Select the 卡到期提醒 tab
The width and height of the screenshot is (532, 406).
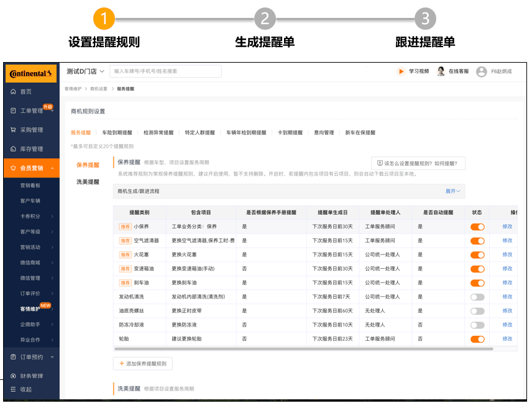[290, 132]
